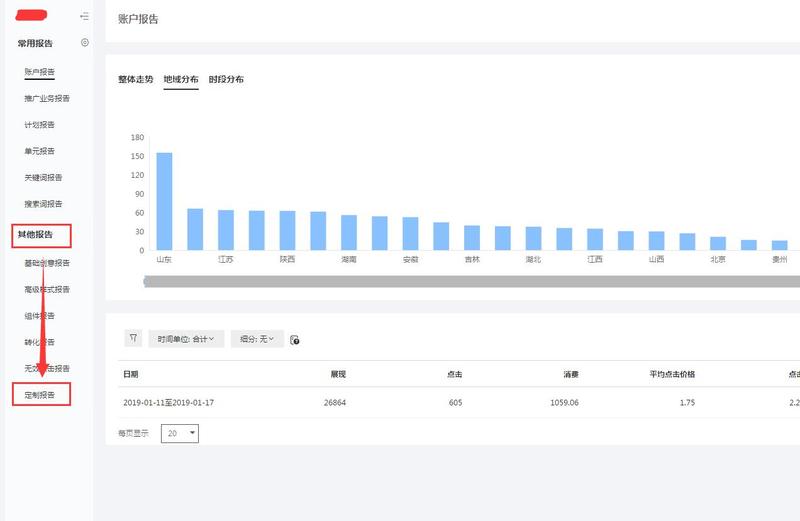The height and width of the screenshot is (521, 800).
Task: Open 推广业务报告 in the sidebar
Action: tap(47, 98)
